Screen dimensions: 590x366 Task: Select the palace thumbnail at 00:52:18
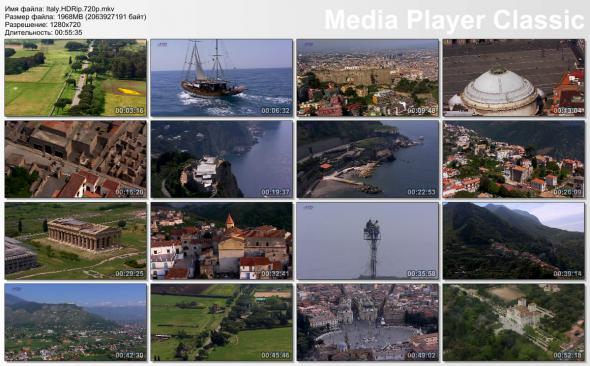514,322
